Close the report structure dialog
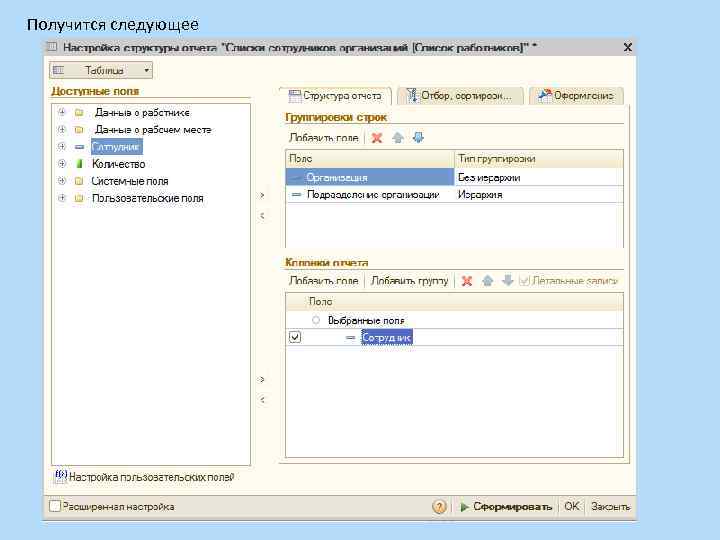Image resolution: width=720 pixels, height=540 pixels. [x=627, y=47]
